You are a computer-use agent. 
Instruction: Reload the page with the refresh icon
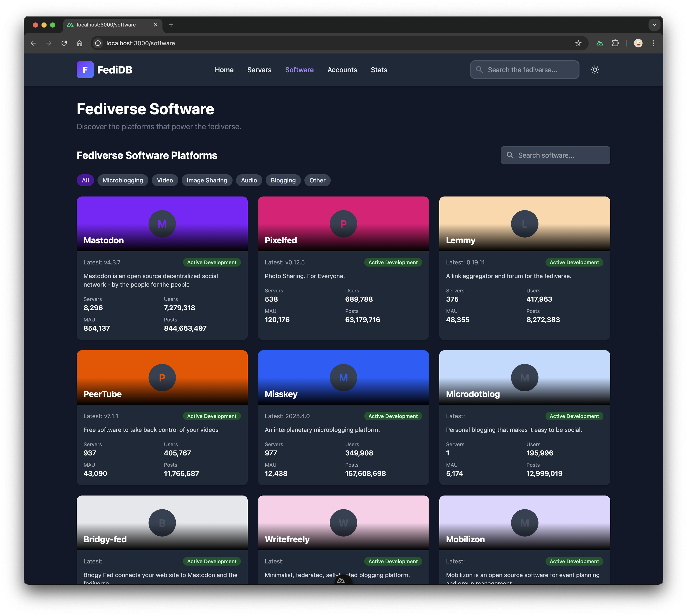click(64, 43)
